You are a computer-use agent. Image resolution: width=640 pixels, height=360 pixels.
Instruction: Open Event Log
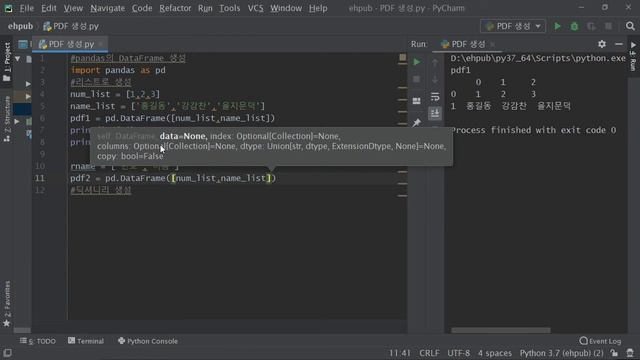point(600,341)
